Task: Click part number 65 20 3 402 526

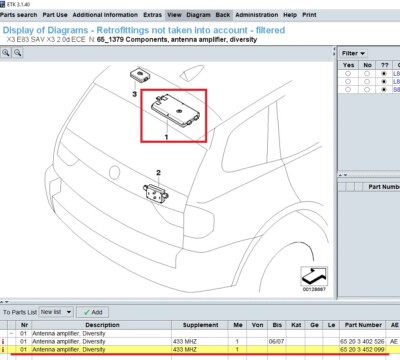Action: pyautogui.click(x=362, y=342)
